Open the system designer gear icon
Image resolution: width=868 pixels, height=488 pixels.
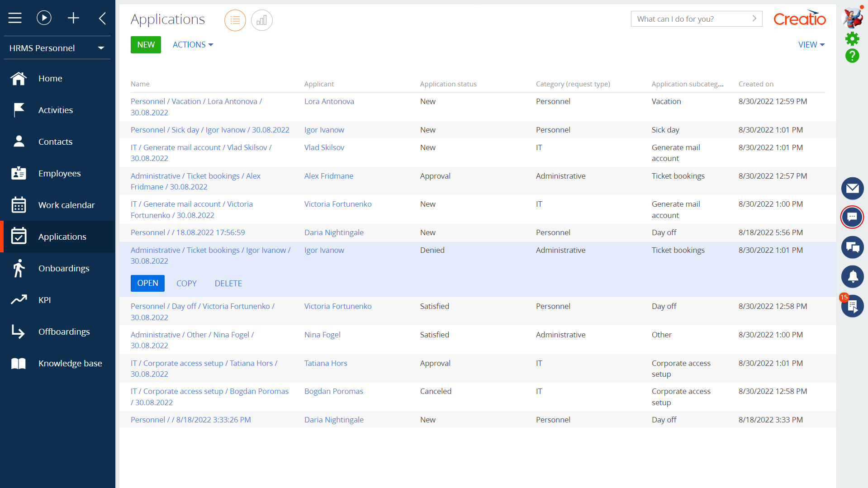coord(852,39)
